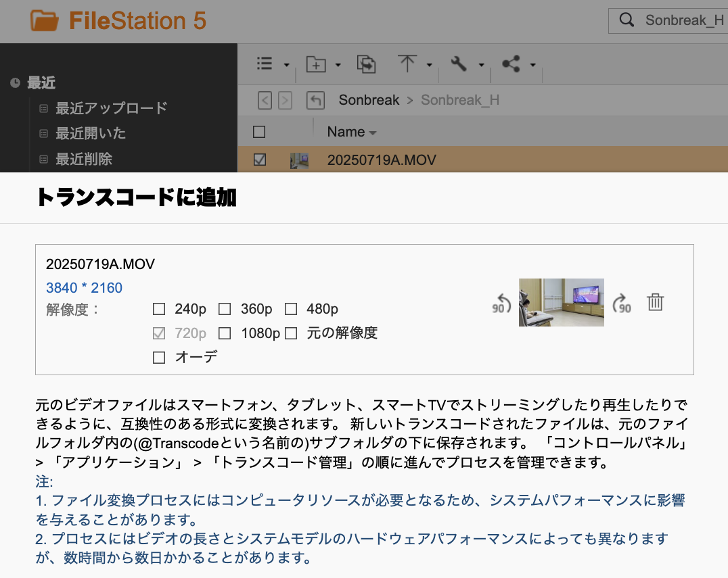Go to Sonbreak in the breadcrumb path
The width and height of the screenshot is (728, 578).
pyautogui.click(x=369, y=100)
